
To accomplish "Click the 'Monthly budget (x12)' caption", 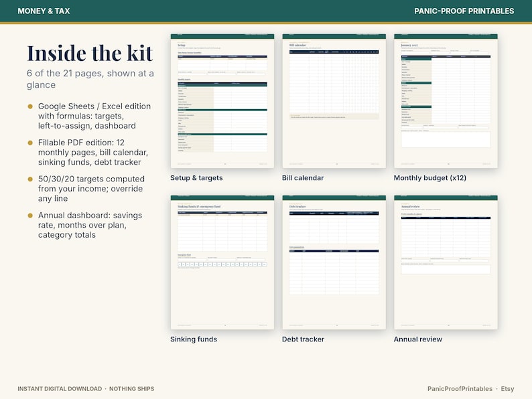I will pyautogui.click(x=430, y=178).
